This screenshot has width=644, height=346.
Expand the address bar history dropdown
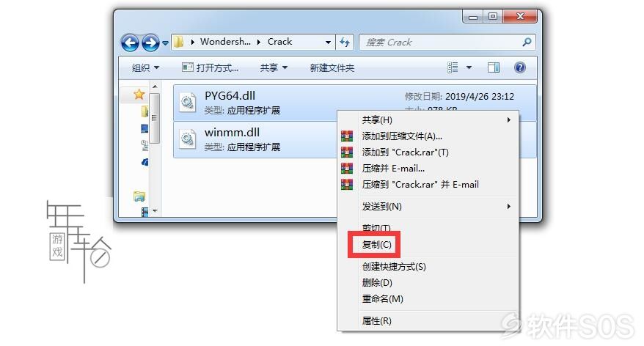click(328, 42)
